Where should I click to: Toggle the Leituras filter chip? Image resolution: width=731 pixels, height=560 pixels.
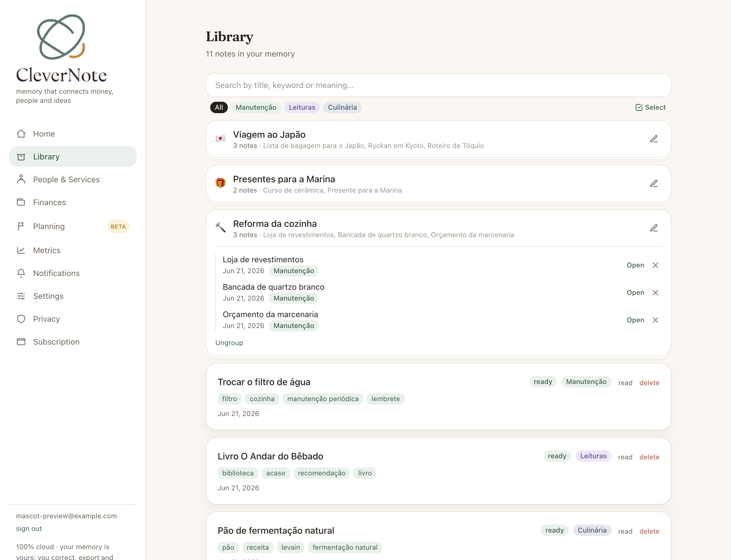point(302,107)
